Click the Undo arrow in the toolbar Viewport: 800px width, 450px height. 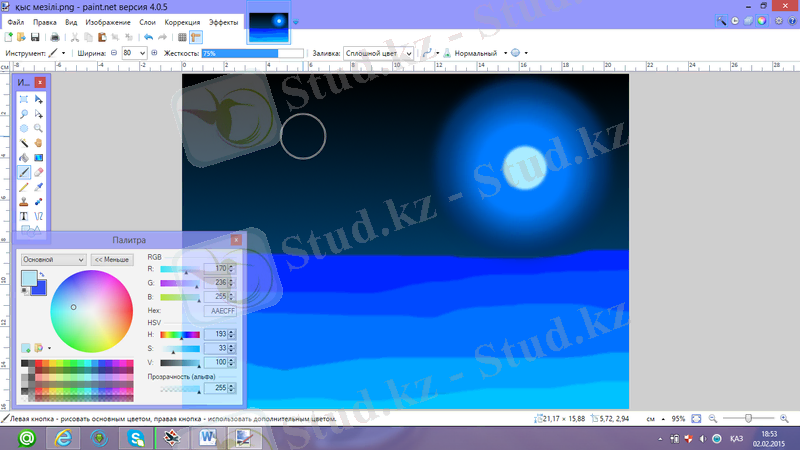pyautogui.click(x=148, y=37)
